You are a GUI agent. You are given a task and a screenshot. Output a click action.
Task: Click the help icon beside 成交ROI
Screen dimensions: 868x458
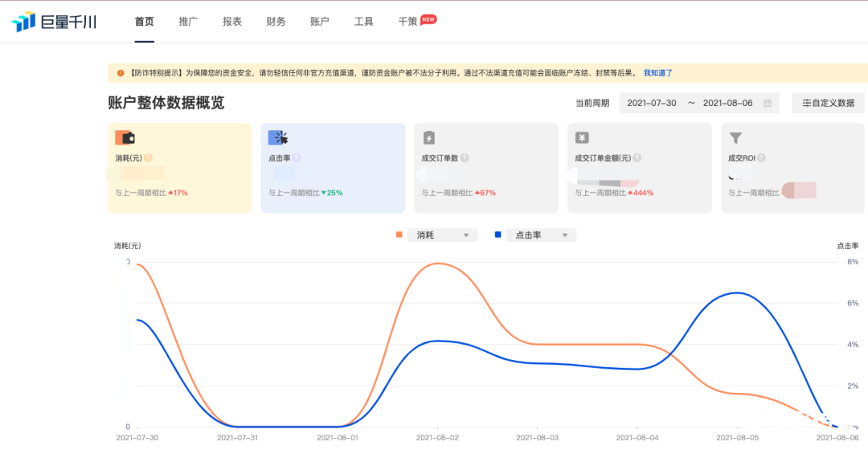(x=761, y=158)
